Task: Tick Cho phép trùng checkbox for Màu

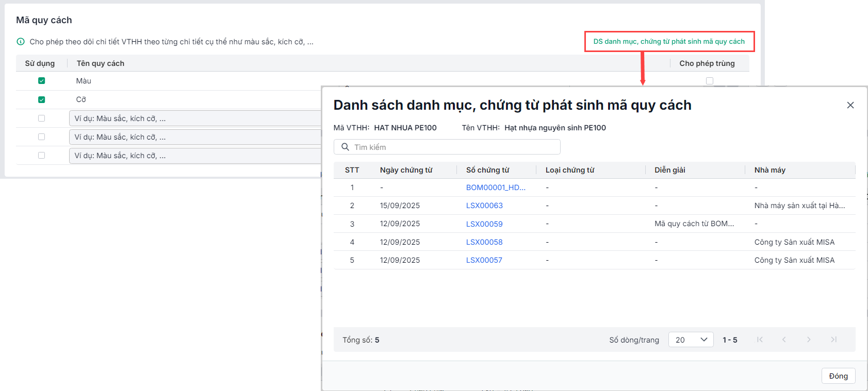Action: click(710, 81)
